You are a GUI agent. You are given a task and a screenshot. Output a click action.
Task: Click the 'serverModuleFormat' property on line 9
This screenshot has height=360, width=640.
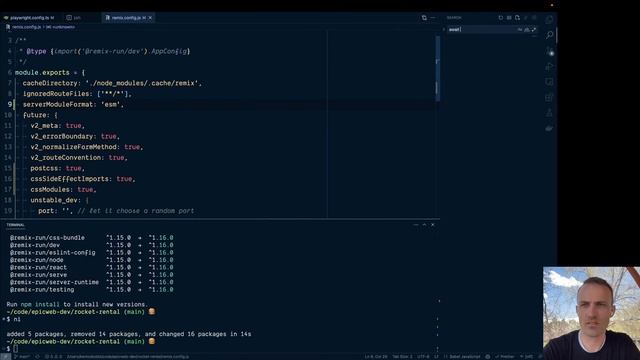58,104
